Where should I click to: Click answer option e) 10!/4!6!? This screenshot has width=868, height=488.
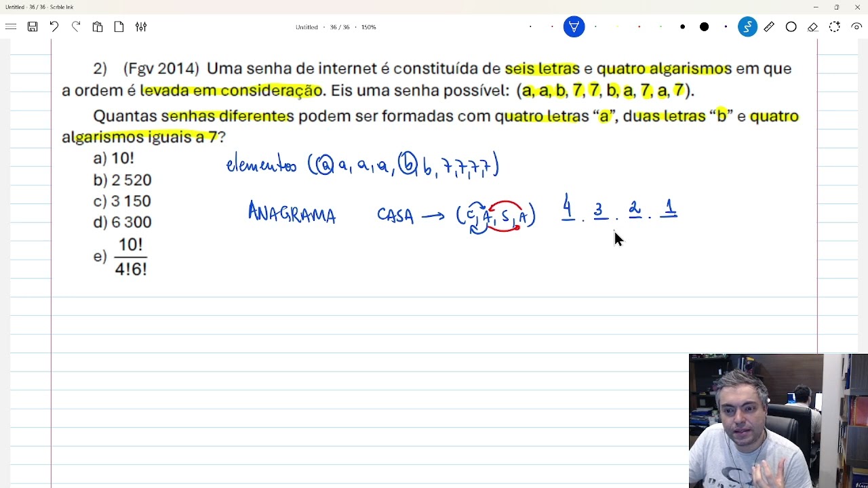click(x=121, y=256)
